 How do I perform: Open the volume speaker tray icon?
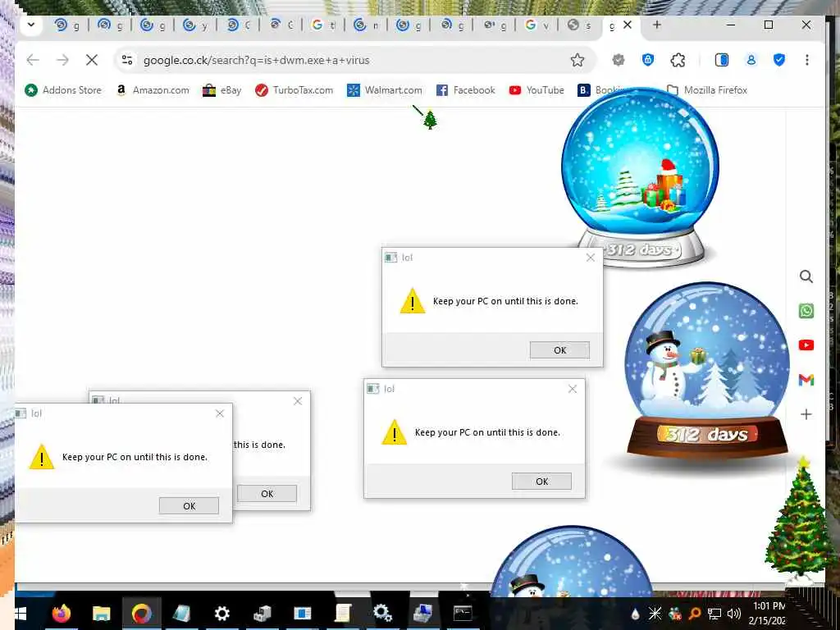[x=733, y=614]
